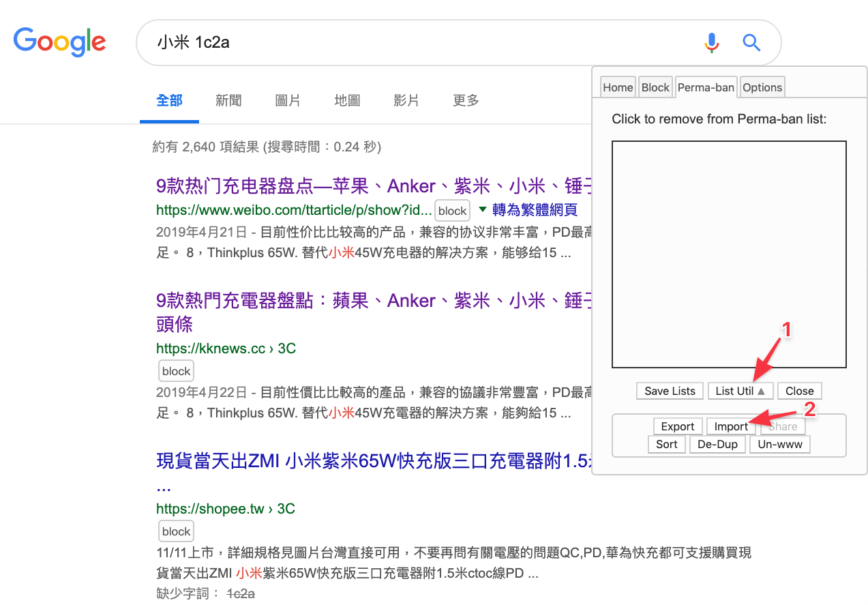Open the 更多 menu
The height and width of the screenshot is (605, 868).
click(x=466, y=100)
